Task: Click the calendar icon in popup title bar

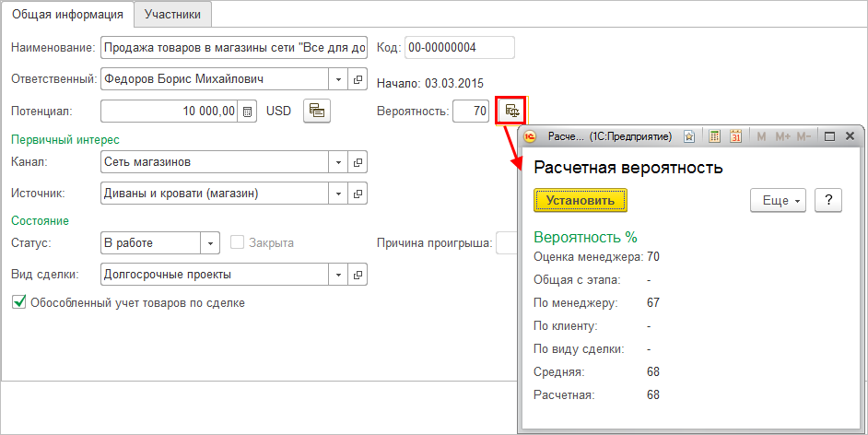Action: 736,136
